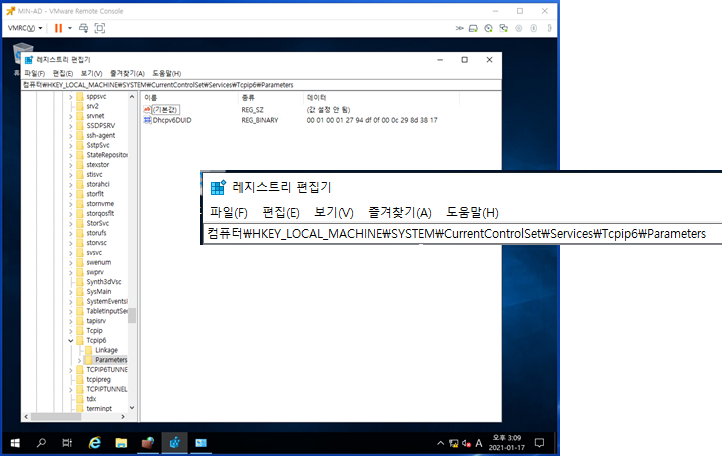Open taskbar search magnifier
This screenshot has width=722, height=456.
[x=41, y=443]
